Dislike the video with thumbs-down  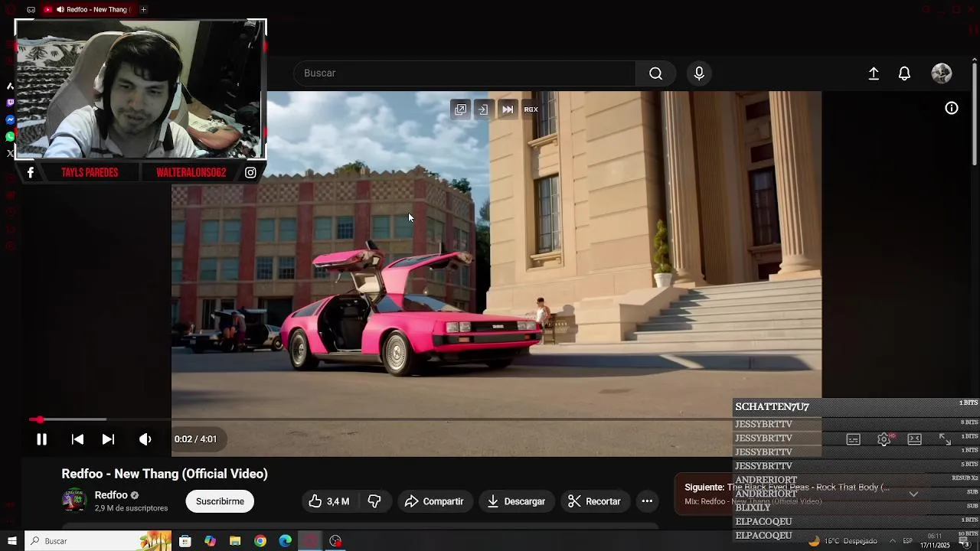pyautogui.click(x=374, y=501)
